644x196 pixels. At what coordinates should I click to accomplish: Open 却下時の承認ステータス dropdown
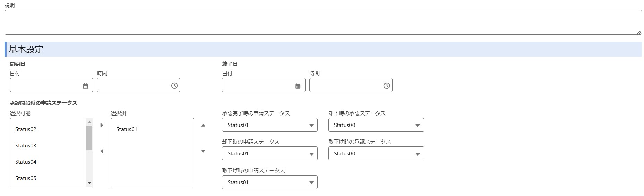coord(376,125)
